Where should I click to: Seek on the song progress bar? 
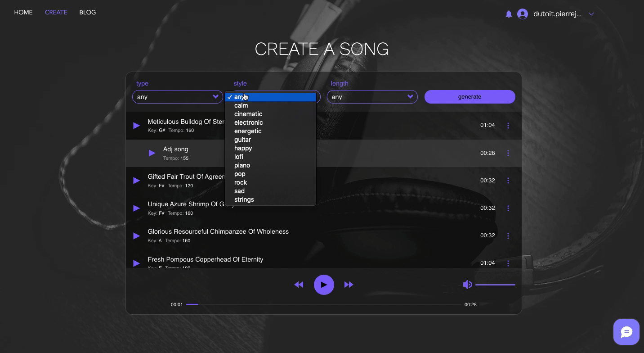[324, 305]
